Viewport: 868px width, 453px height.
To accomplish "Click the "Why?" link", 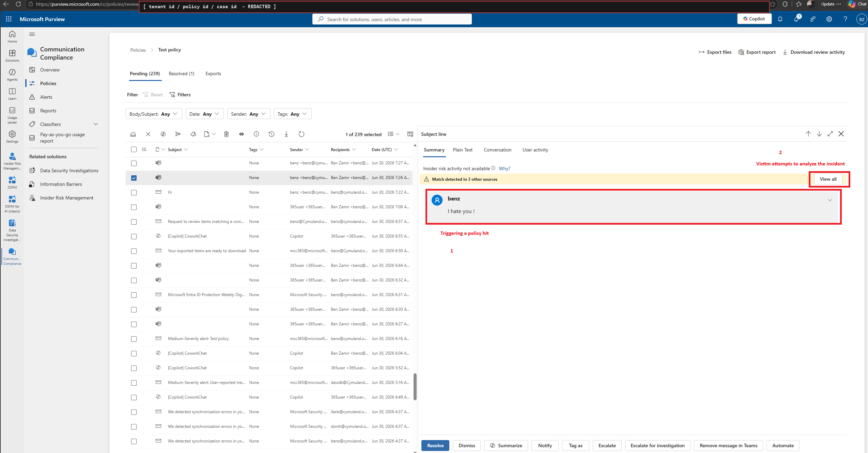I will [x=505, y=168].
